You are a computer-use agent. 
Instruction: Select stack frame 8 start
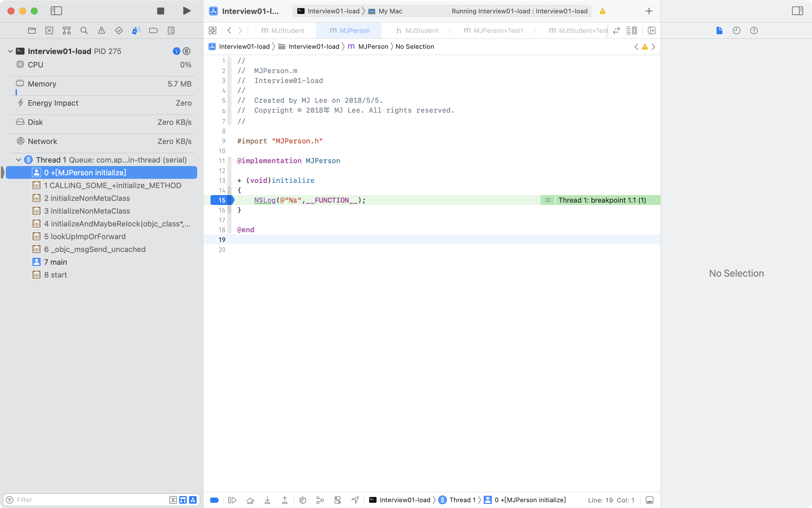coord(101,275)
